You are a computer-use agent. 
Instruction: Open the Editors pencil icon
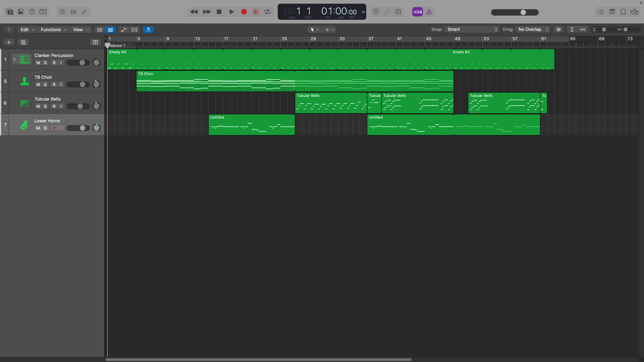[x=85, y=12]
